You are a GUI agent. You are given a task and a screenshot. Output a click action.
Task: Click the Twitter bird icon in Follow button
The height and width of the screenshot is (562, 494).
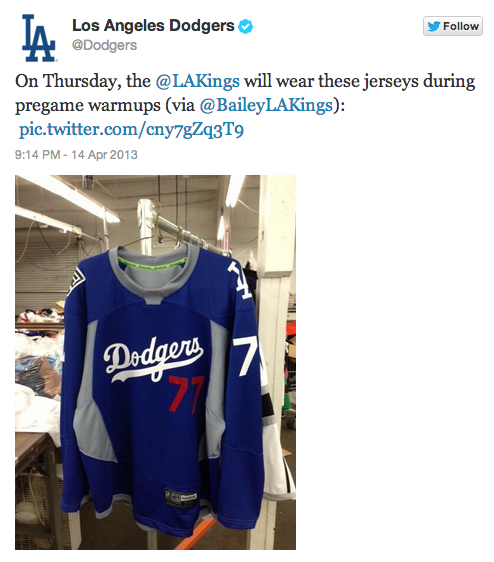pos(434,27)
